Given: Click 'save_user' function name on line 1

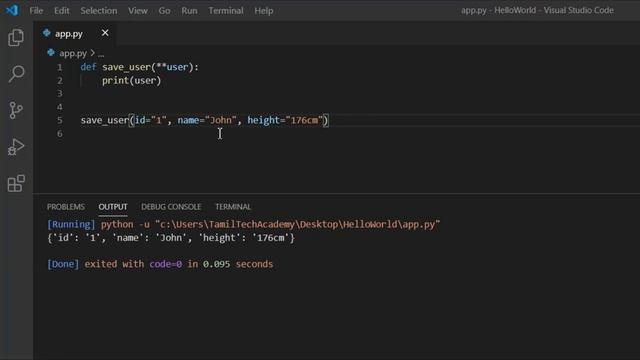Looking at the screenshot, I should 126,67.
